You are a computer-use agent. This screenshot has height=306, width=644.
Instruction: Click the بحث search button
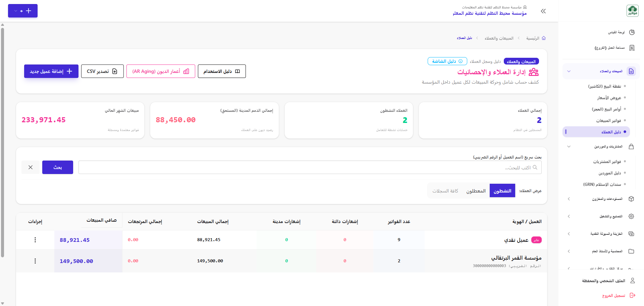click(58, 167)
